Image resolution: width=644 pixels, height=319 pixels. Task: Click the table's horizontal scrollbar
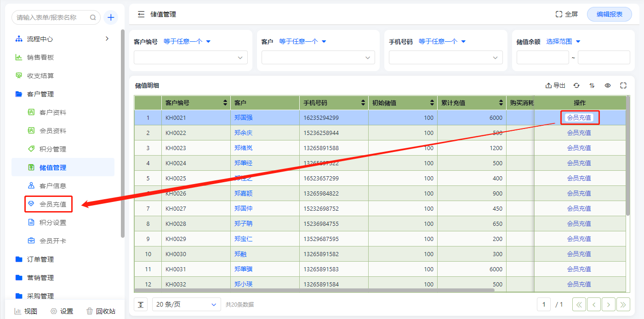coord(314,290)
